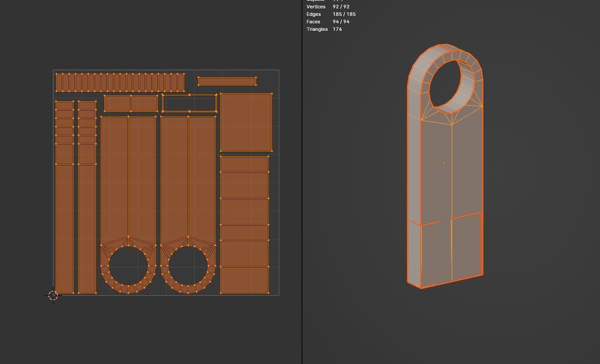Click the Faces label in statistics overlay
The image size is (600, 364).
(313, 22)
